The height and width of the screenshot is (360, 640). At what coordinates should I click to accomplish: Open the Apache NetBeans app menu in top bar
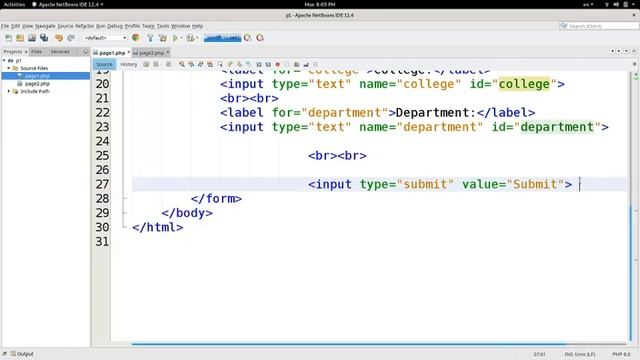[68, 4]
